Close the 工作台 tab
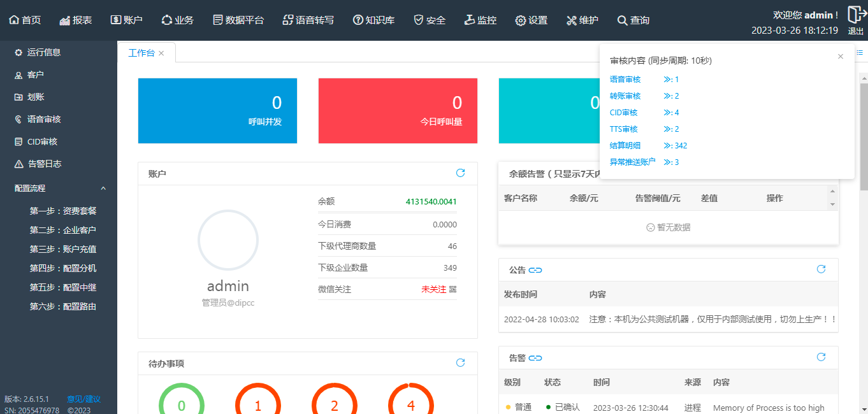 point(161,54)
